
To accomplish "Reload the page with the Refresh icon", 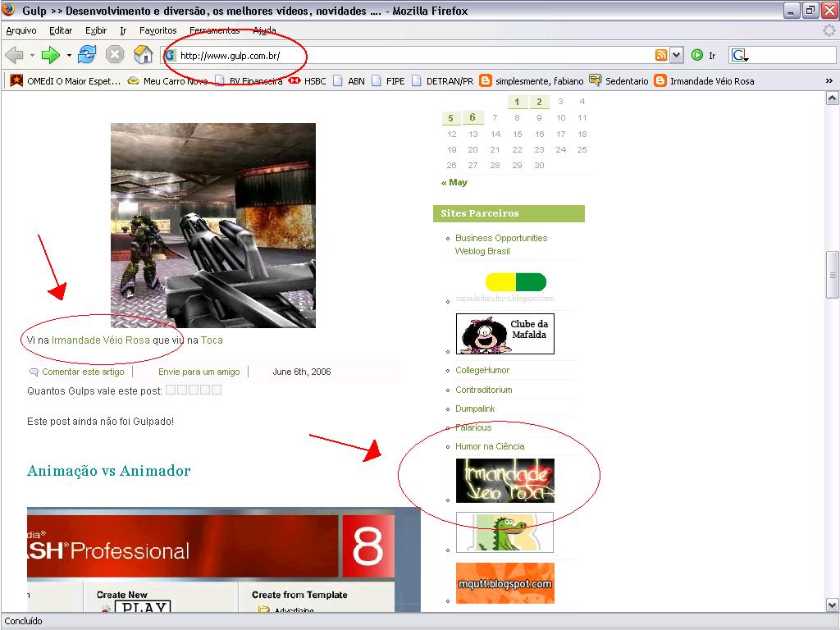I will [87, 54].
